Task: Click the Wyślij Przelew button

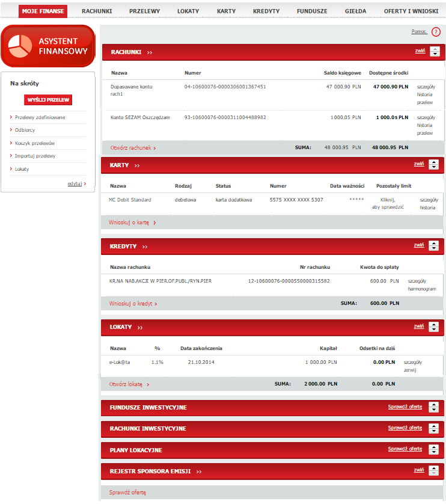Action: [x=48, y=100]
